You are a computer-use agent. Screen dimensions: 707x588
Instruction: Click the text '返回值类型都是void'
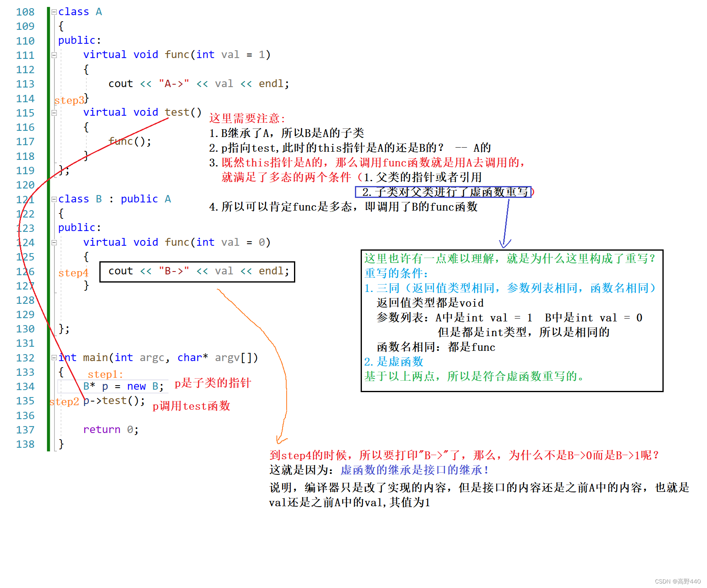[x=430, y=303]
